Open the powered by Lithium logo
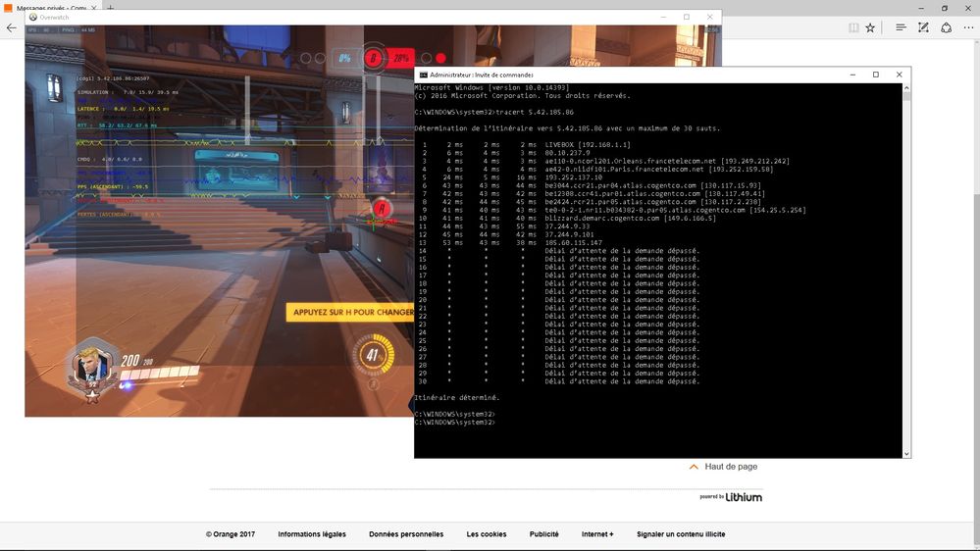This screenshot has height=551, width=980. click(731, 497)
